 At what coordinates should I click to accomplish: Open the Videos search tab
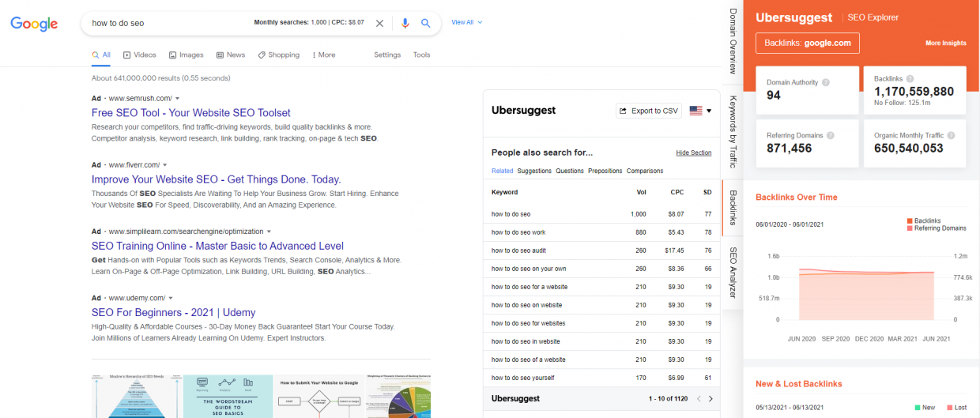click(x=139, y=55)
